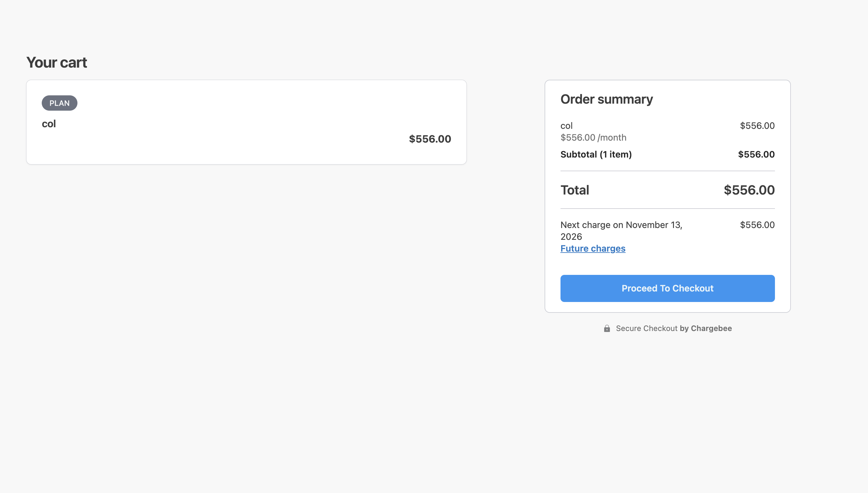Click the next charge amount $556.00
The width and height of the screenshot is (868, 493).
[x=757, y=225]
